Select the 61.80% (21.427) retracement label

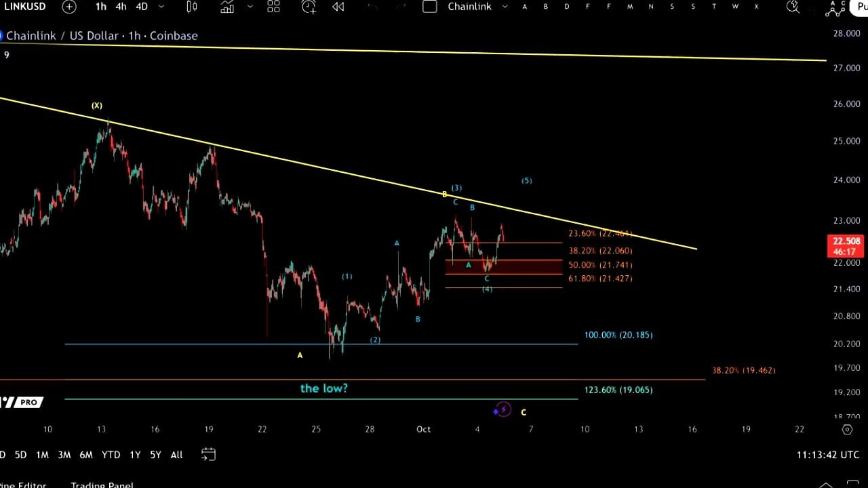point(600,279)
